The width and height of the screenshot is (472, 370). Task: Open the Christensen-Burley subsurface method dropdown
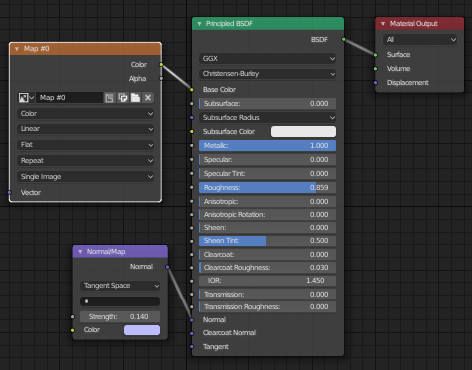tap(267, 74)
